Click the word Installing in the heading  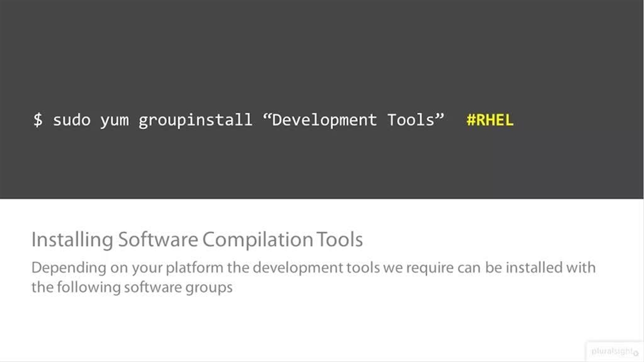click(x=72, y=239)
